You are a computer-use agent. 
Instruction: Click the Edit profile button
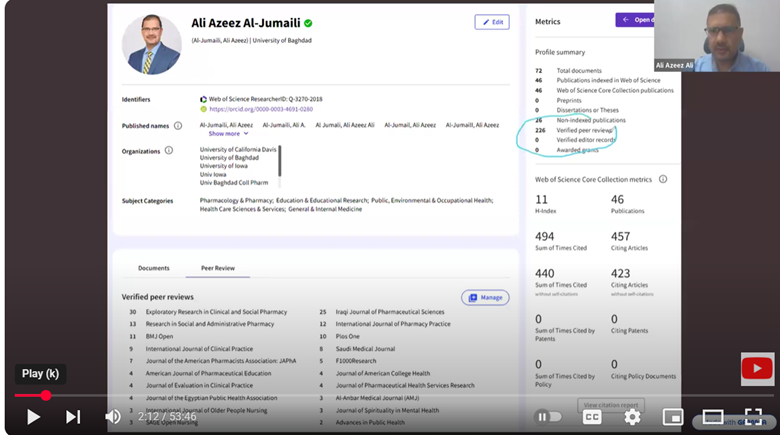tap(492, 22)
